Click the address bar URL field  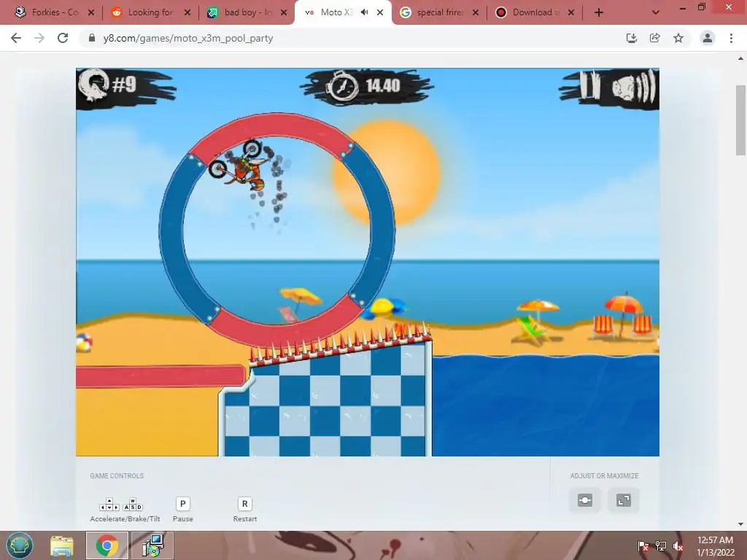352,38
